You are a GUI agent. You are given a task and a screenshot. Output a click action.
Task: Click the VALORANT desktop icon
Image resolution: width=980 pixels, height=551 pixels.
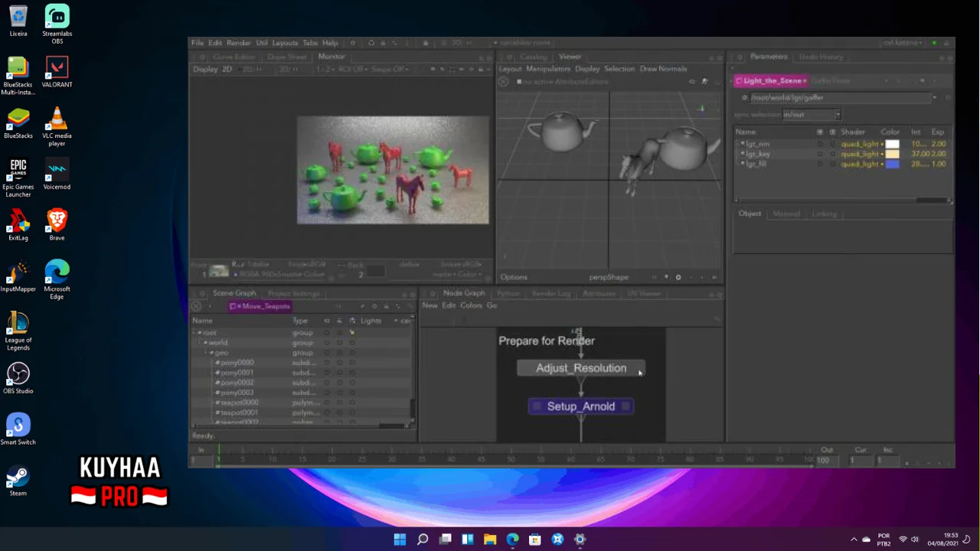[x=57, y=72]
